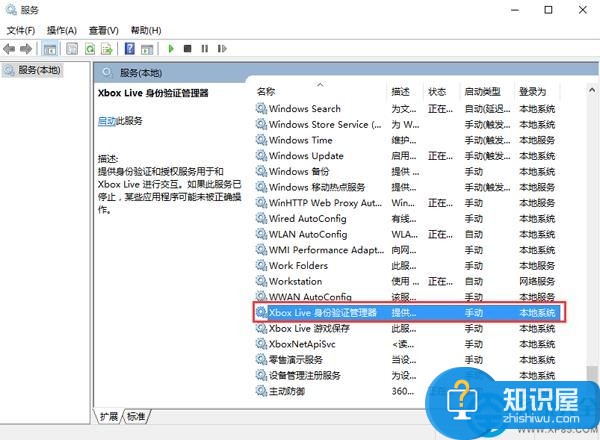600x440 pixels.
Task: Sort by the 描述 column header
Action: coord(401,91)
